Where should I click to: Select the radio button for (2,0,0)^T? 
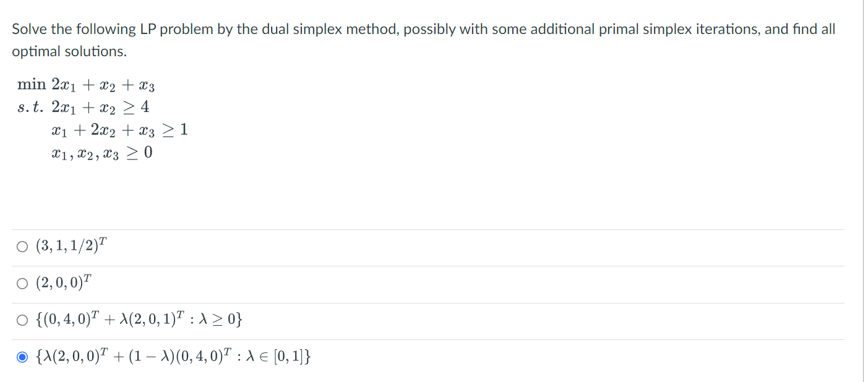(x=22, y=282)
